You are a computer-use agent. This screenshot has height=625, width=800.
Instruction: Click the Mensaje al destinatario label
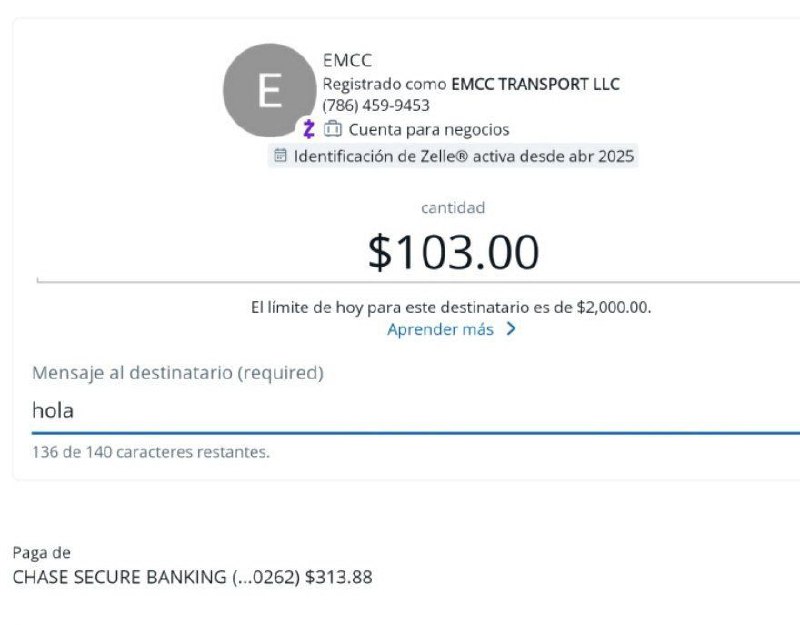pos(178,373)
